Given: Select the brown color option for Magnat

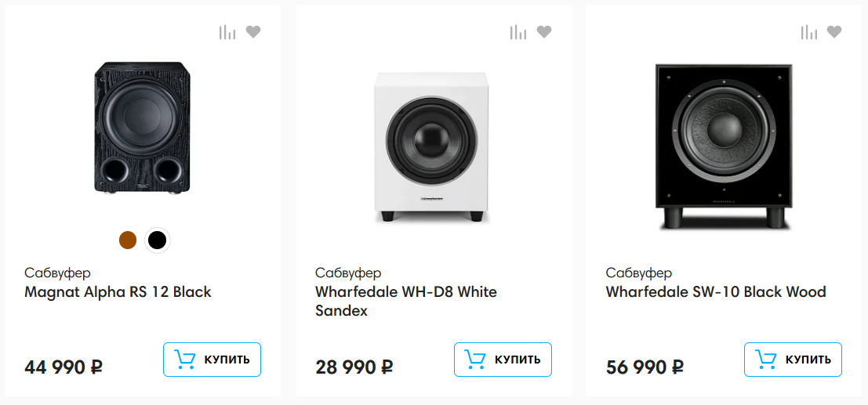Looking at the screenshot, I should 128,240.
